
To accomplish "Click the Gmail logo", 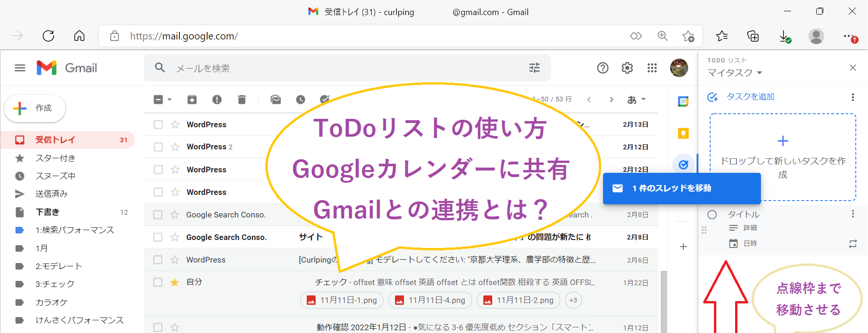I will [x=67, y=68].
